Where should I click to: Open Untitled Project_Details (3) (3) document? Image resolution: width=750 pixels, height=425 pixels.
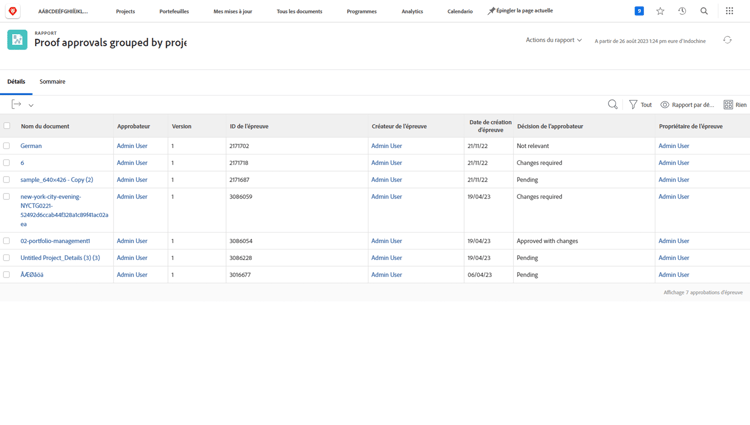pyautogui.click(x=60, y=258)
